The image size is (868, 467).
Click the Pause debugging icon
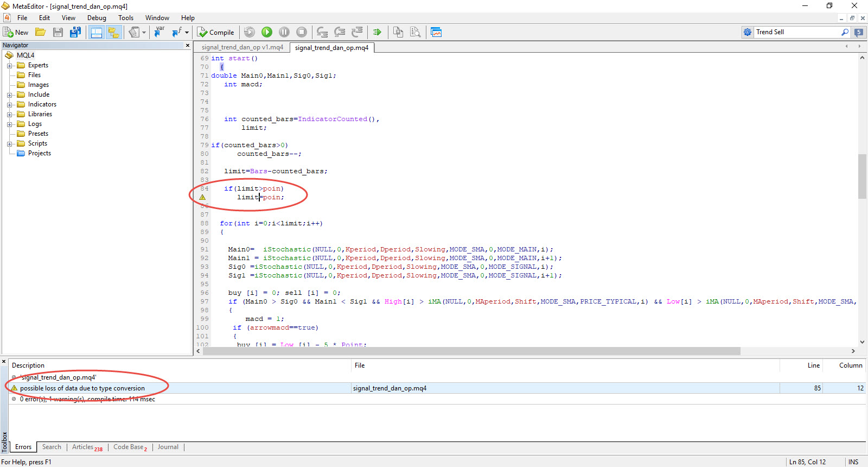point(284,33)
